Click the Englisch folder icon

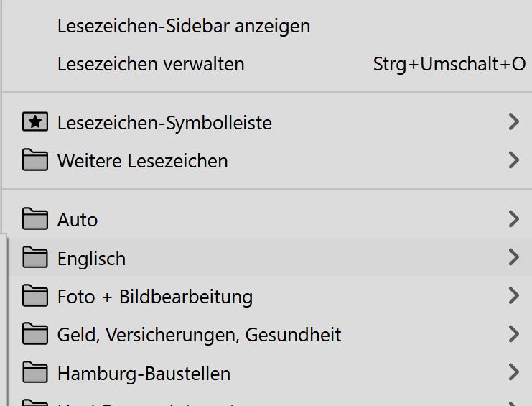coord(35,257)
